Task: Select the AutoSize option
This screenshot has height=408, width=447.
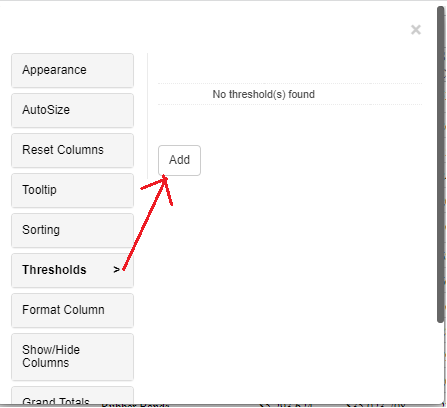Action: pyautogui.click(x=72, y=110)
